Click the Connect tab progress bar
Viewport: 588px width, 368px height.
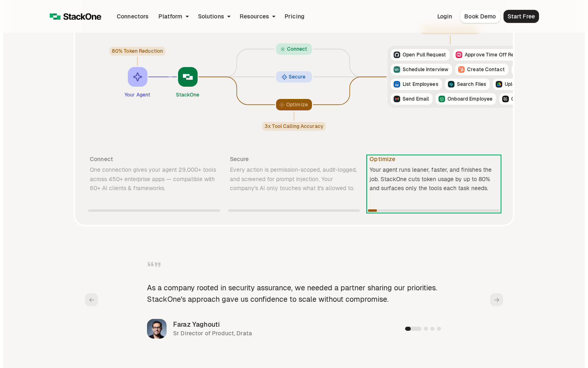(x=154, y=211)
